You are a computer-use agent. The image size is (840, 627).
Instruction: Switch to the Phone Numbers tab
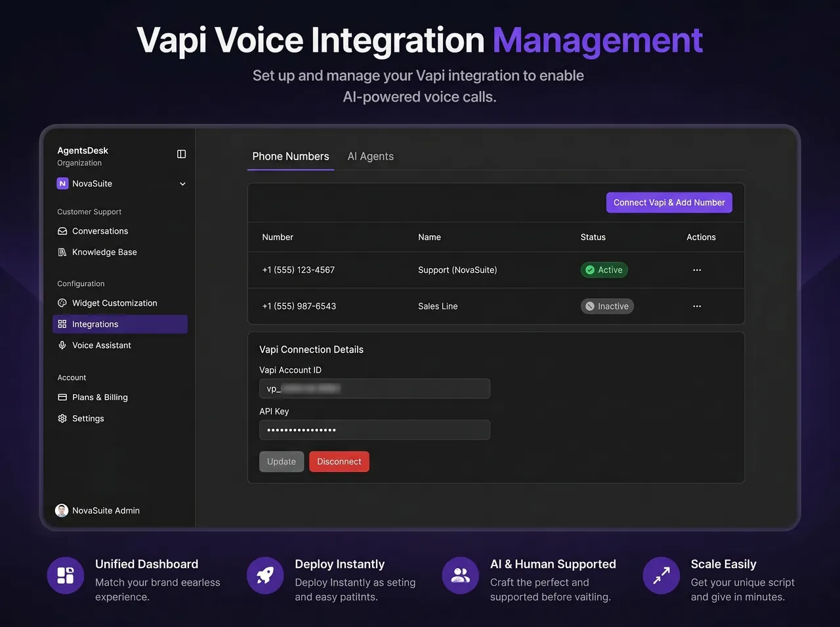[291, 156]
